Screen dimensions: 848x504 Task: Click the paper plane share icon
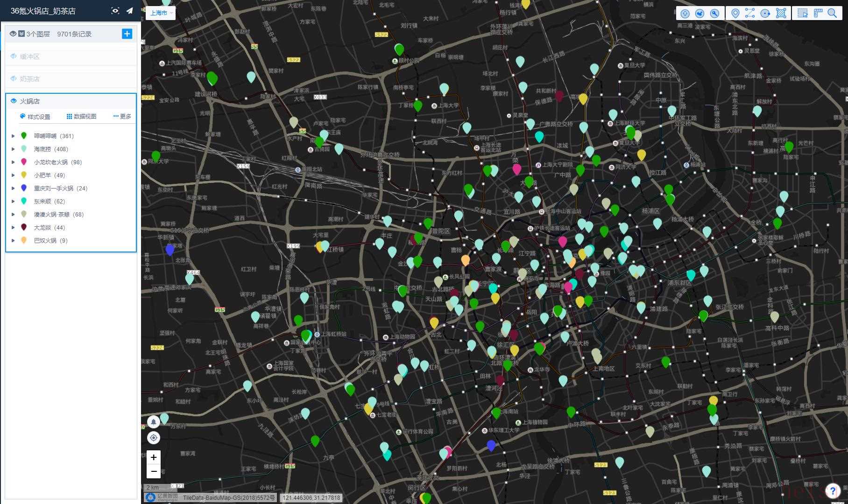click(x=130, y=11)
